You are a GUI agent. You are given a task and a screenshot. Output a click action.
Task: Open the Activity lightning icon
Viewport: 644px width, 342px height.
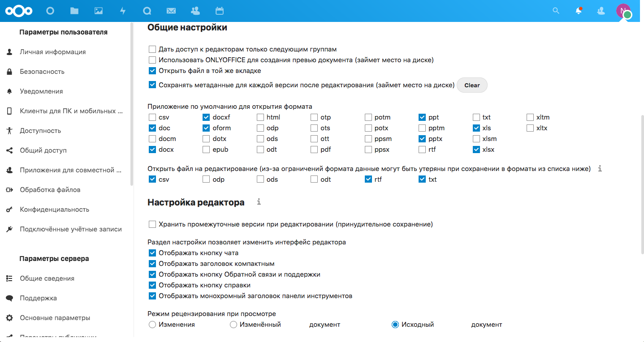coord(123,11)
